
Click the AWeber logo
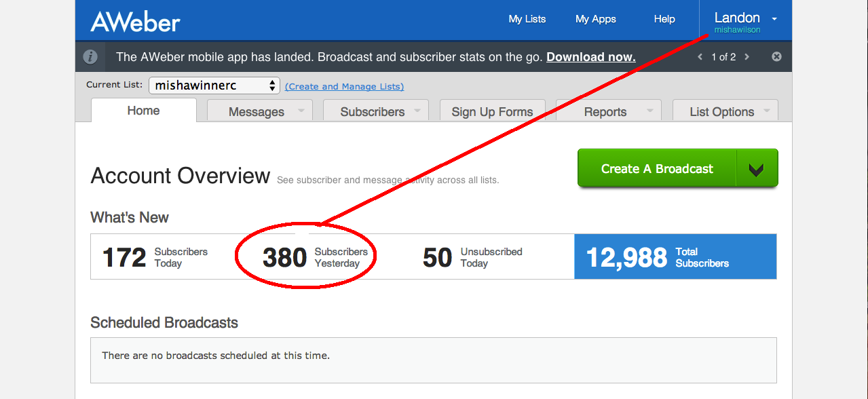tap(135, 20)
